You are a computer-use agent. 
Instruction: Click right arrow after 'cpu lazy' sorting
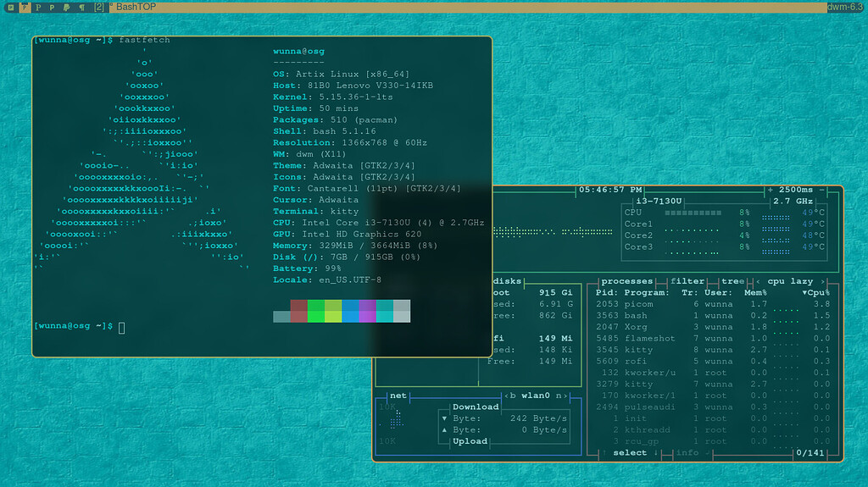coord(822,281)
